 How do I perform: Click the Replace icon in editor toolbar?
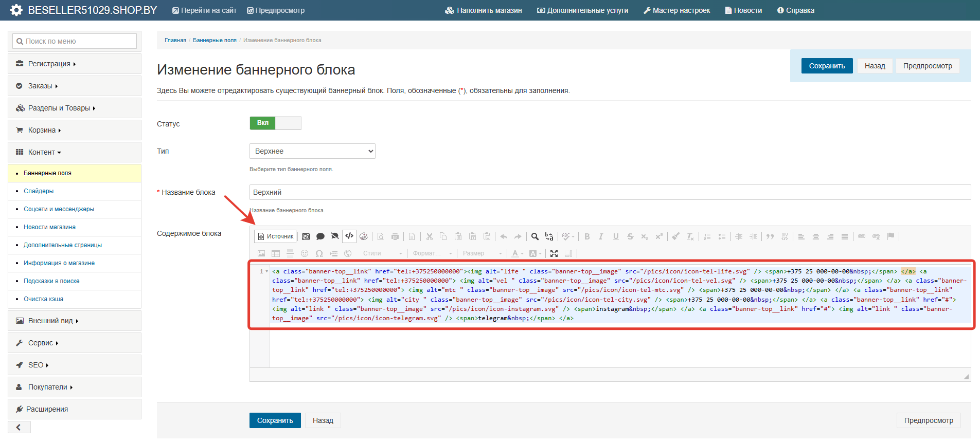pos(549,236)
